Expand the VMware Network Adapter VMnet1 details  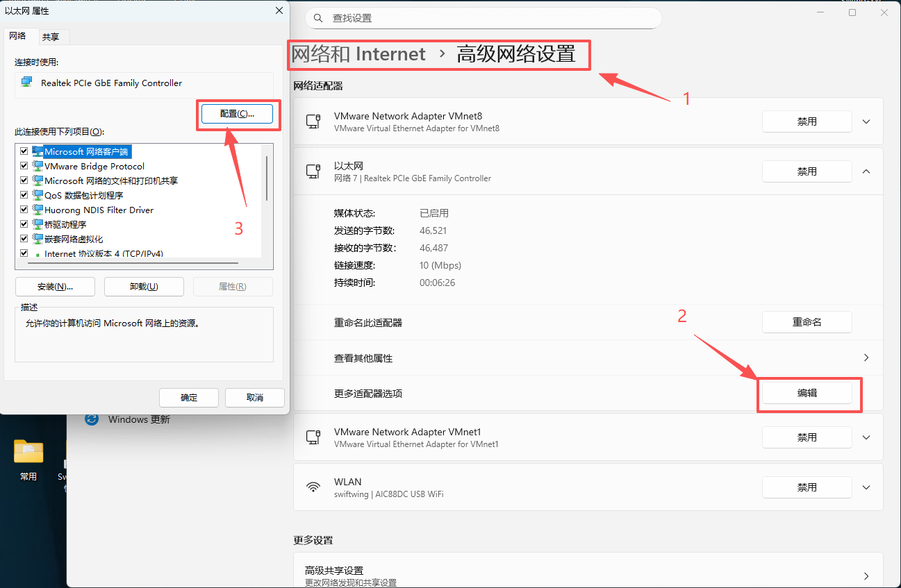click(866, 437)
